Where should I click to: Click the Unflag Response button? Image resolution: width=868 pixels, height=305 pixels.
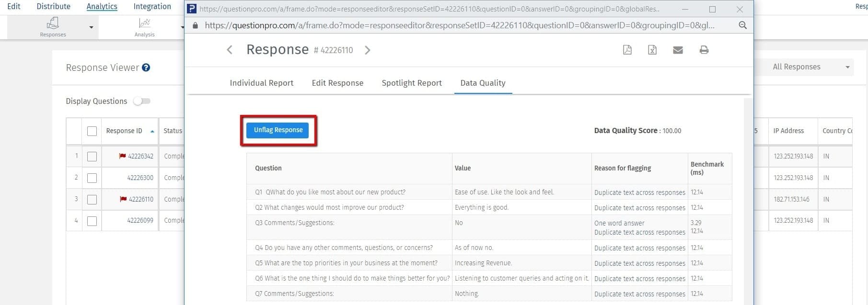(278, 130)
